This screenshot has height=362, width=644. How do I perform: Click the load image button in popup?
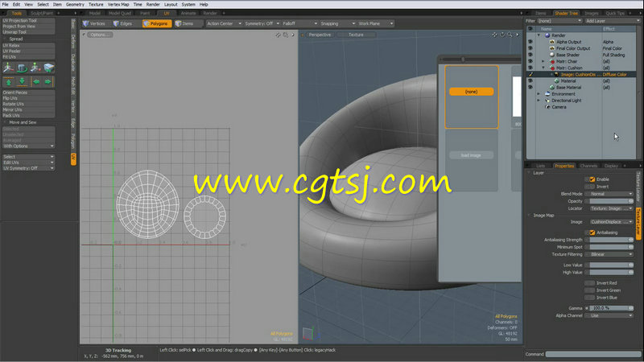(471, 155)
